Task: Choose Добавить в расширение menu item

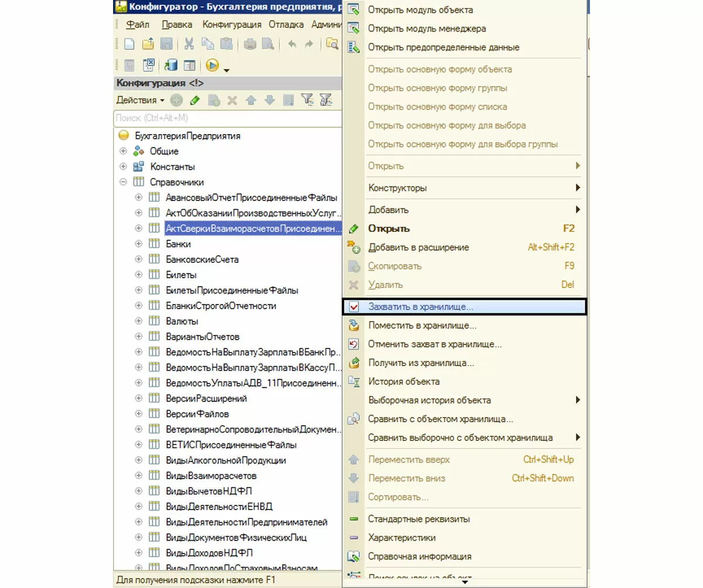Action: 465,247
